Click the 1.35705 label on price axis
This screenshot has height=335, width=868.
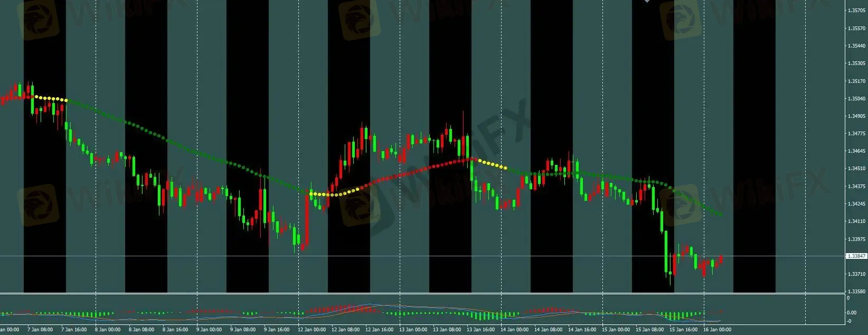pyautogui.click(x=856, y=11)
